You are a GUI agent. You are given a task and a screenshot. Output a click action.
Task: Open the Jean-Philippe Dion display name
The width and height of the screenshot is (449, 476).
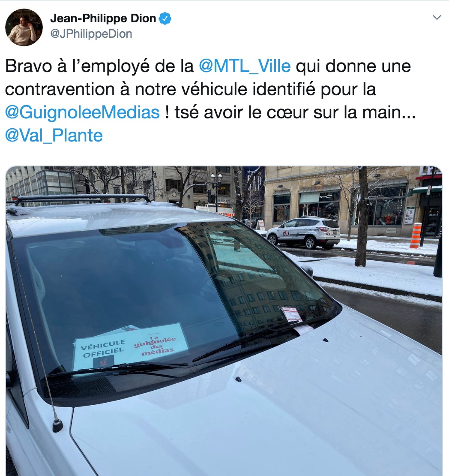(x=103, y=18)
